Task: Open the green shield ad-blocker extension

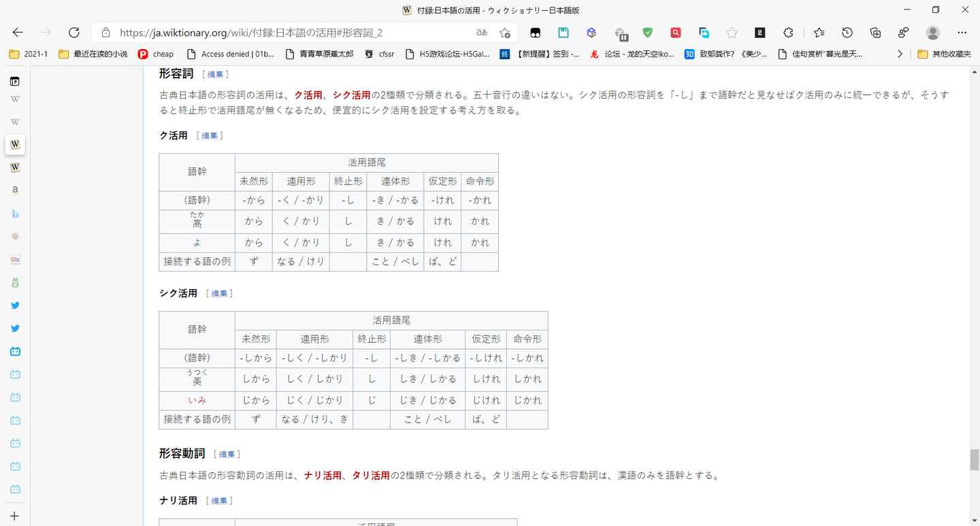Action: pyautogui.click(x=648, y=33)
